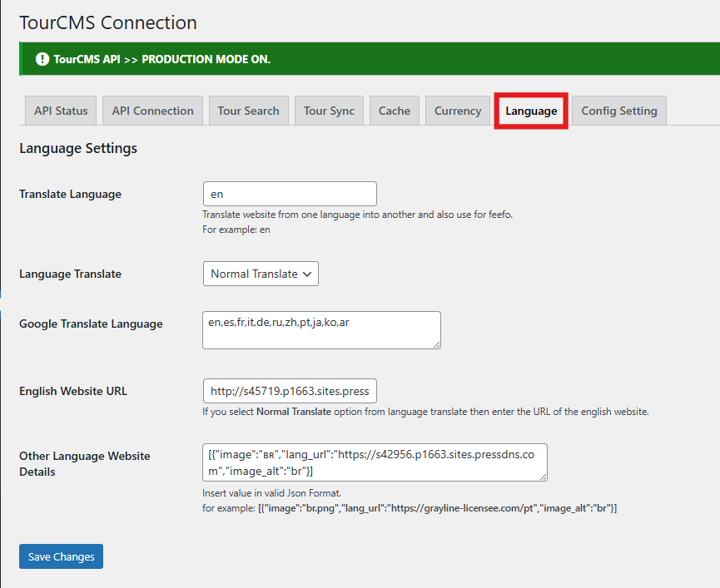
Task: Open the Cache tab
Action: (394, 111)
